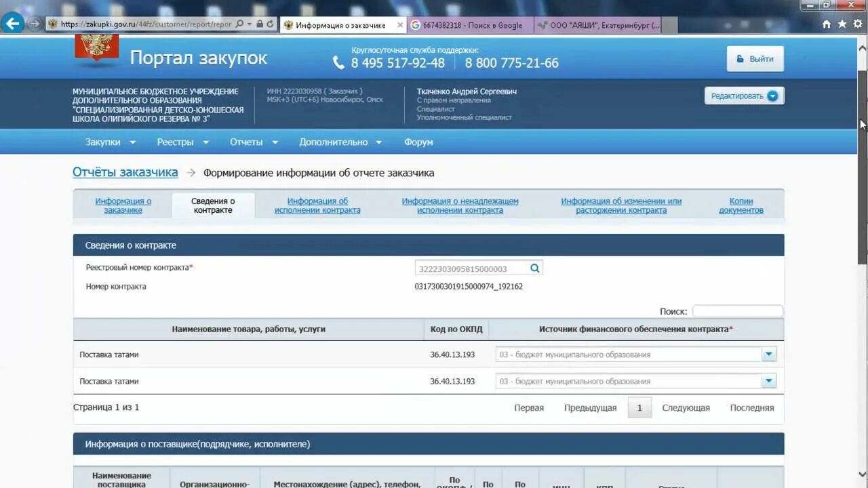Go to 'Предыдущая' page

click(591, 408)
